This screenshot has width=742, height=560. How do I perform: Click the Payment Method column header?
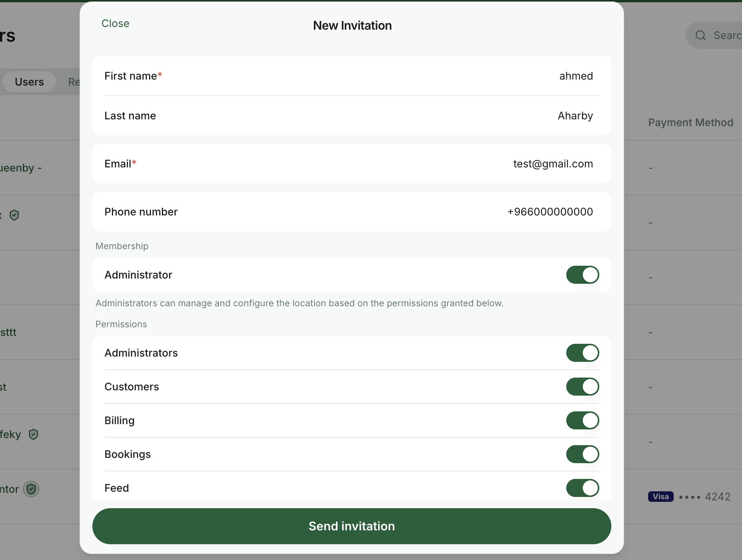(x=691, y=122)
